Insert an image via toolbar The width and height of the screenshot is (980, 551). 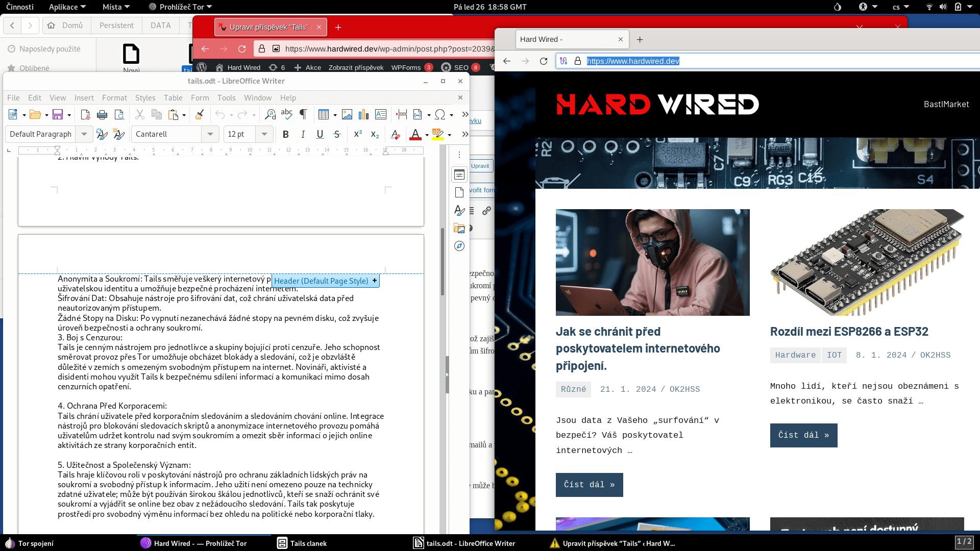point(347,115)
